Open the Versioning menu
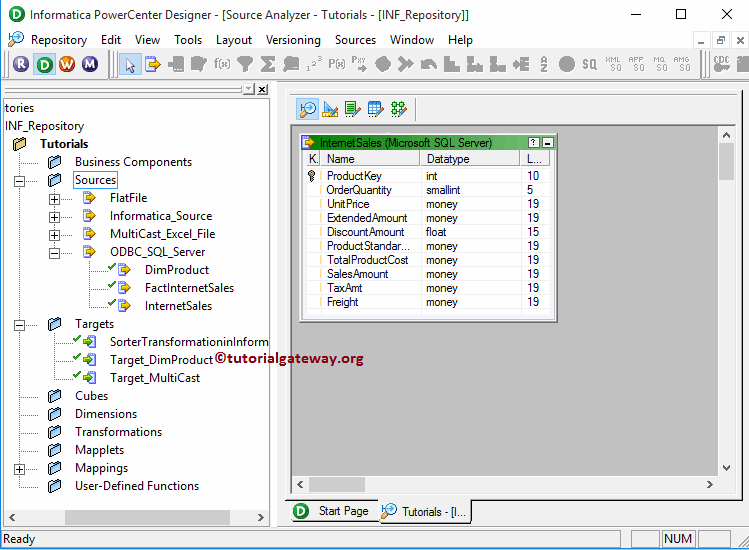Viewport: 749px width, 550px height. point(293,40)
